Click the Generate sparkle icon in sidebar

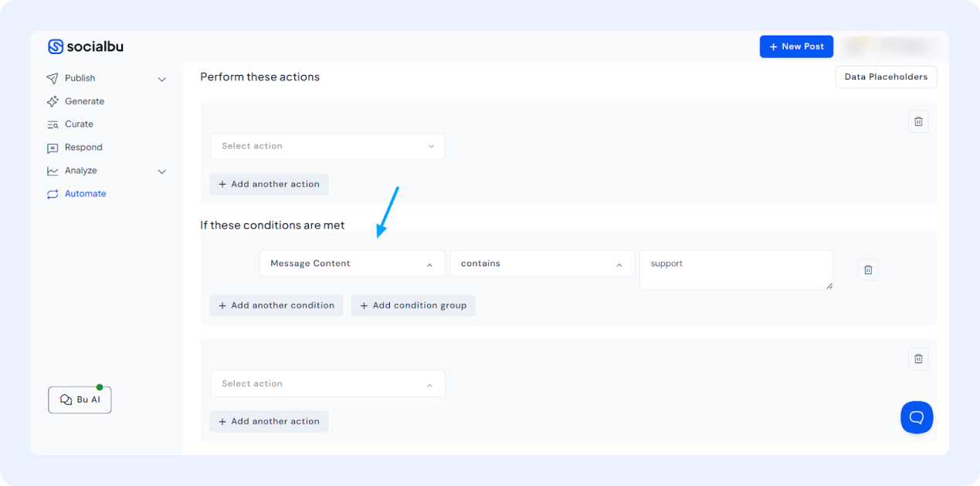tap(53, 101)
